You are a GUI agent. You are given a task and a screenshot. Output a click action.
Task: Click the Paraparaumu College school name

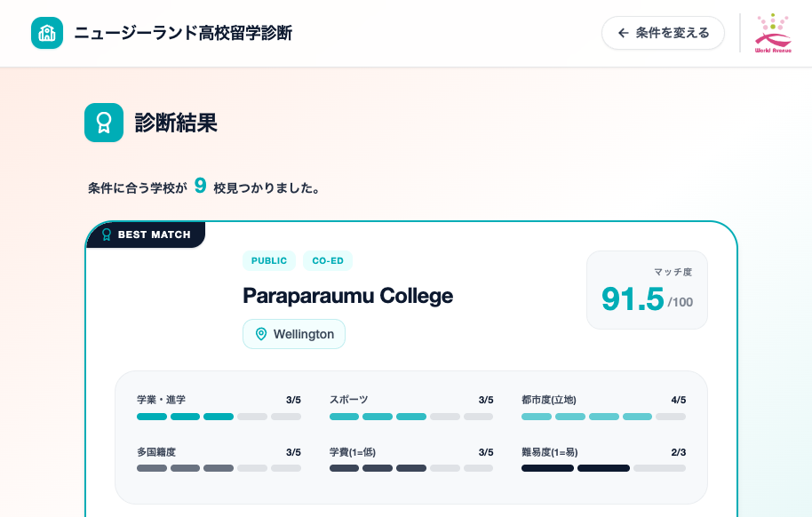(x=347, y=297)
